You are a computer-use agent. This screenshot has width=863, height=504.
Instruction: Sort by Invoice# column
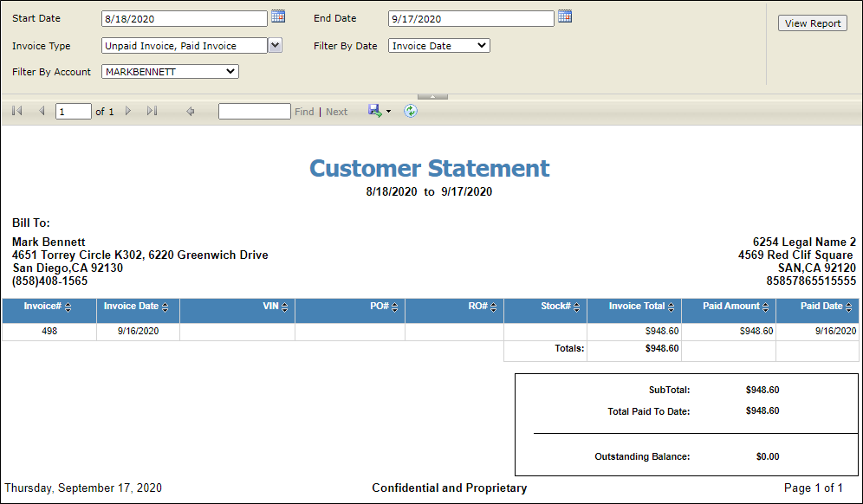tap(68, 308)
